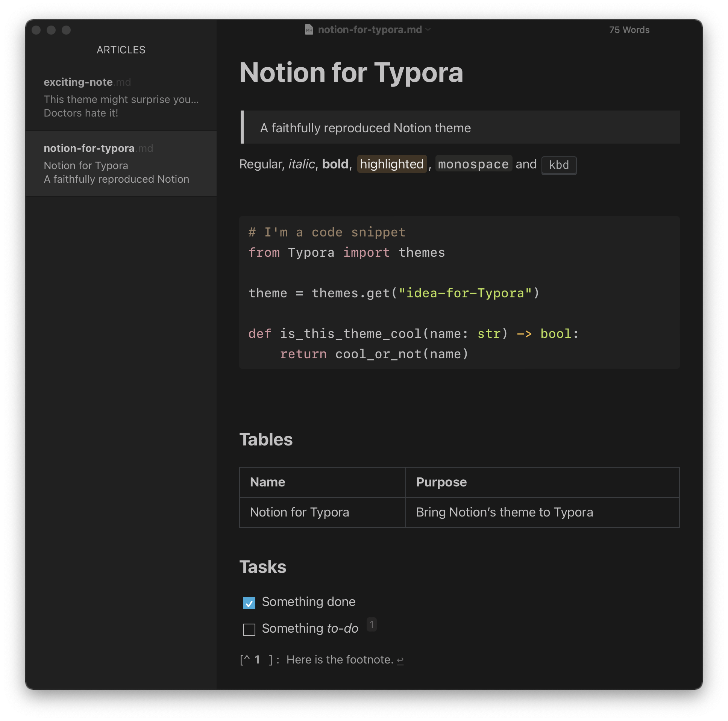Screen dimensions: 728x721
Task: Click inside the blockquote text
Action: (365, 128)
